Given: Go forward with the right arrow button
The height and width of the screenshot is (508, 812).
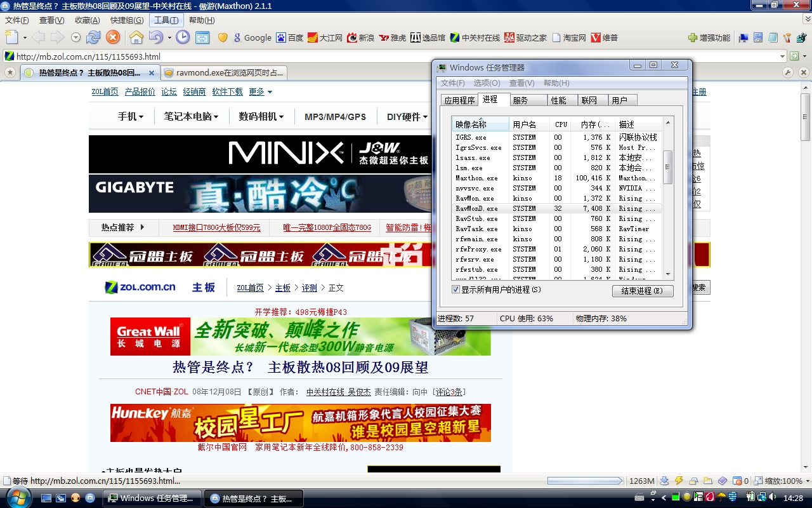Looking at the screenshot, I should pos(57,37).
